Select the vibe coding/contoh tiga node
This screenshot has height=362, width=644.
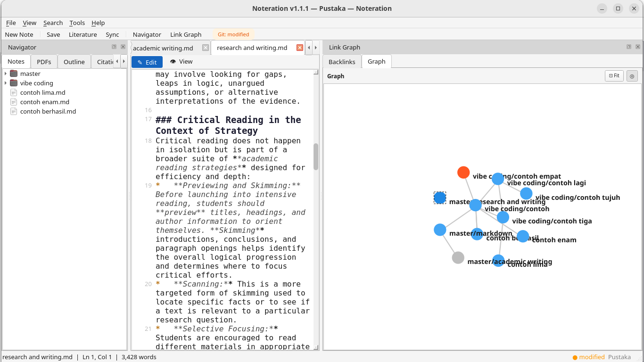click(503, 217)
